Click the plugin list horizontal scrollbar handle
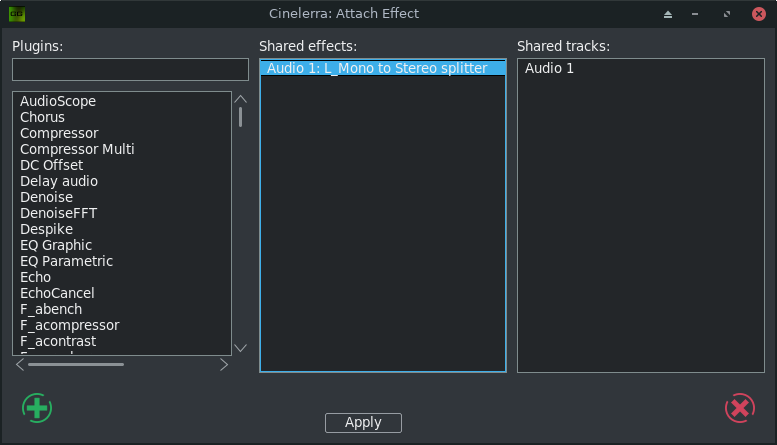 76,365
